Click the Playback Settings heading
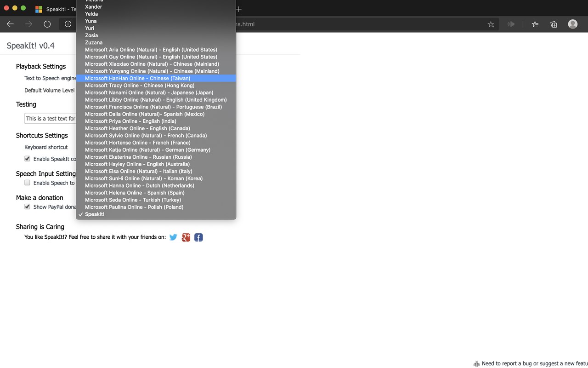Screen dimensions: 588x368 pyautogui.click(x=41, y=66)
